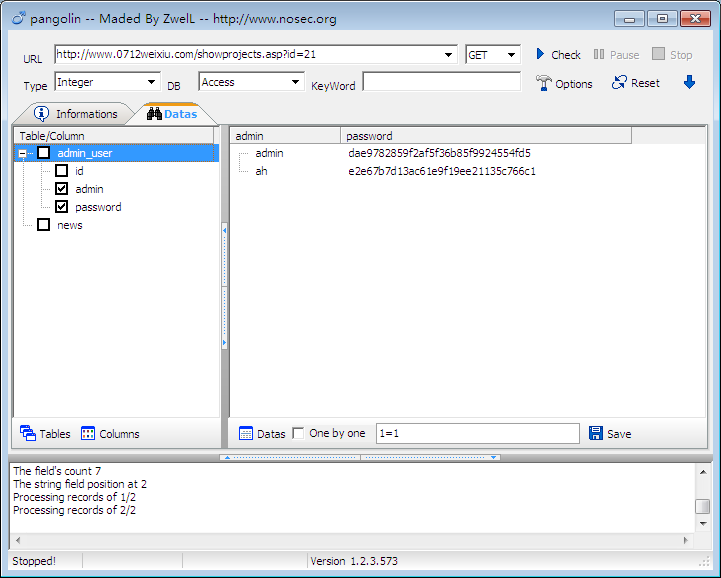Switch to the Informations tab

[x=76, y=114]
